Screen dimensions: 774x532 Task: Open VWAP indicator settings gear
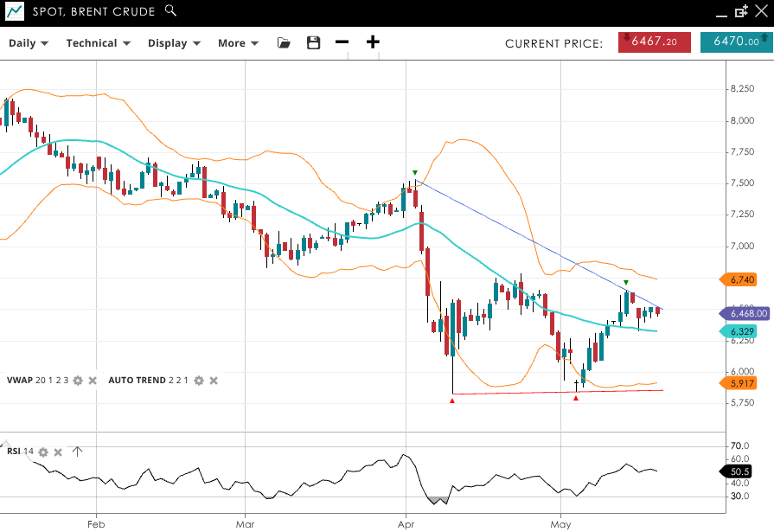point(78,381)
